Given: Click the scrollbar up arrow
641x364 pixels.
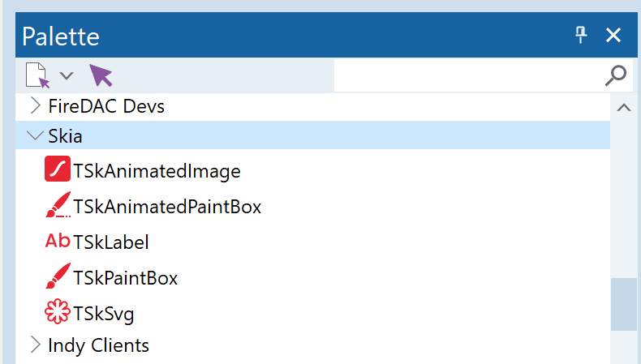Looking at the screenshot, I should [624, 108].
